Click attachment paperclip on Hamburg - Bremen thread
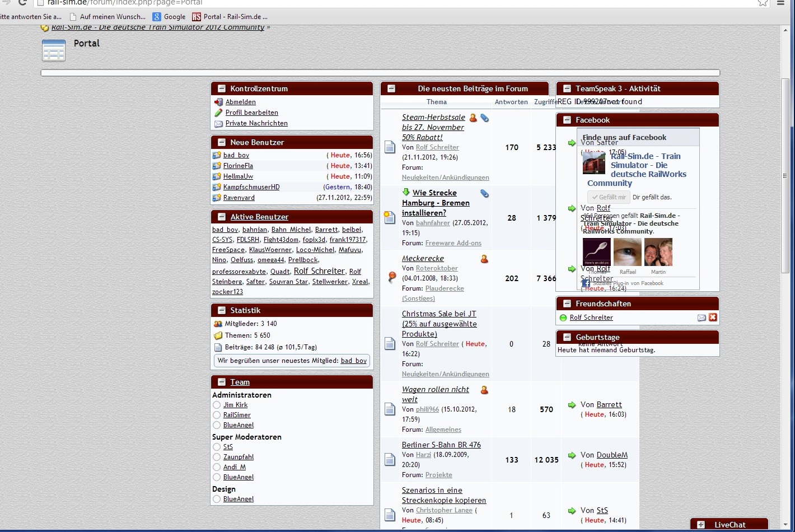The image size is (795, 532). coord(485,193)
